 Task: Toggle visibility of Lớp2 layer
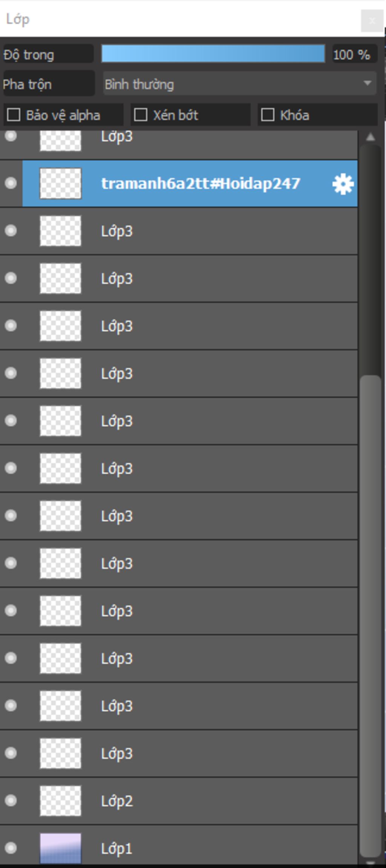tap(11, 800)
